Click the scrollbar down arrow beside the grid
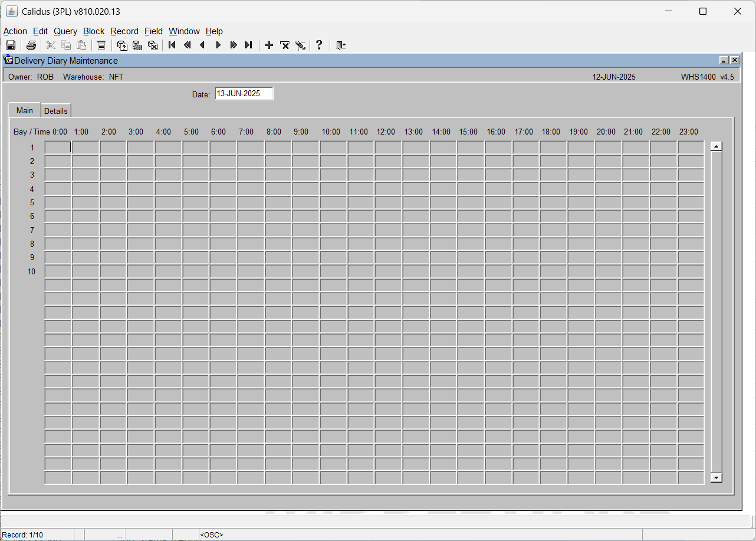 click(716, 477)
